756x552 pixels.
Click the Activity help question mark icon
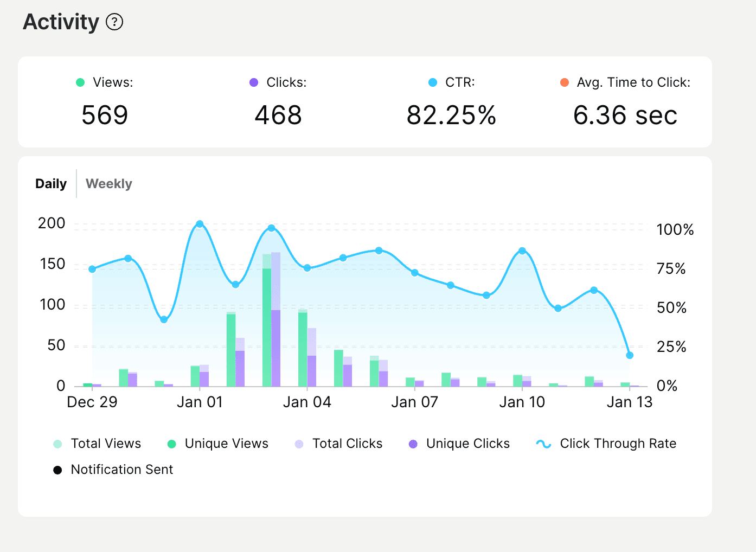pos(114,22)
